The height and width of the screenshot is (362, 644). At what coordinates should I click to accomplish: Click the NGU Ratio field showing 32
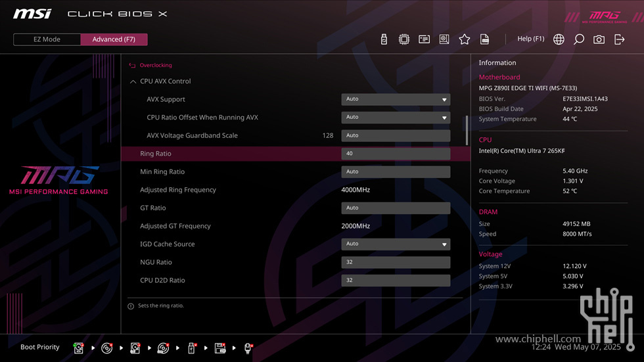pos(396,262)
